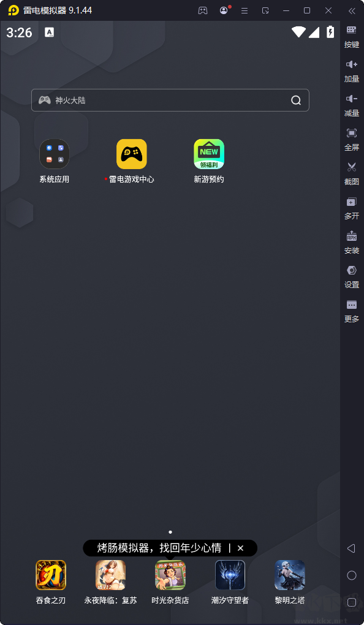Switch to fullscreen via 全屏 icon
Viewport: 364px width, 625px height.
point(352,139)
